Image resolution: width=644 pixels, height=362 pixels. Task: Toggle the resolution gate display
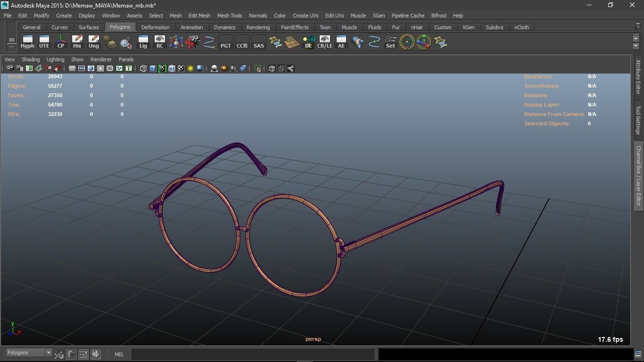coord(91,68)
